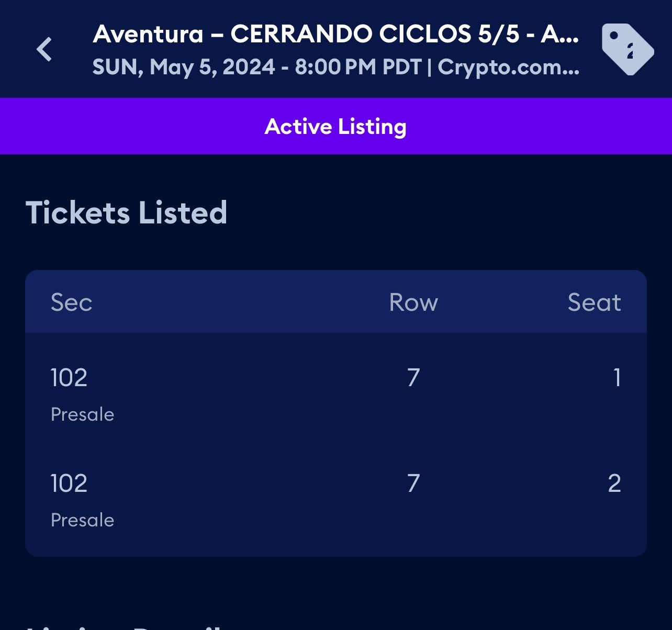Click section 102 in the second ticket row
The height and width of the screenshot is (630, 672).
click(69, 483)
